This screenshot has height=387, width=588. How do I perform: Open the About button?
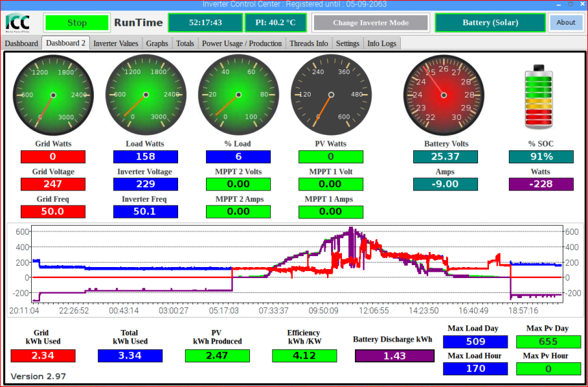coord(565,23)
